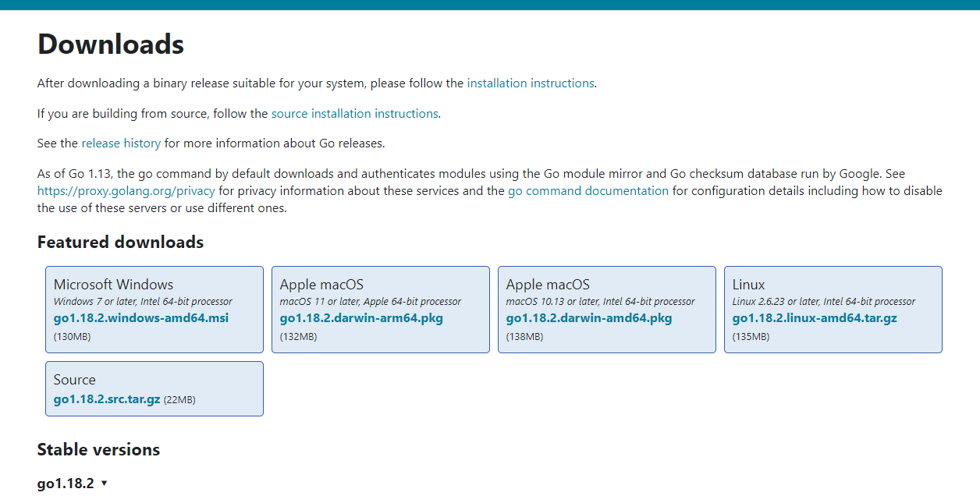Click 'Windows 7 or later' description text
Image resolution: width=980 pixels, height=503 pixels.
[x=143, y=302]
